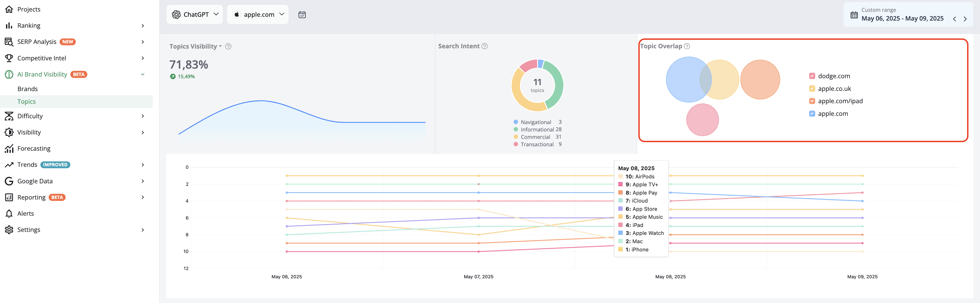Image resolution: width=980 pixels, height=303 pixels.
Task: Click the Trends arrow icon
Action: (9, 165)
